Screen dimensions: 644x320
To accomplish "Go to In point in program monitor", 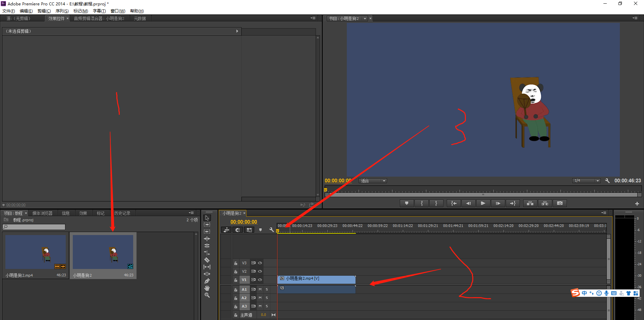I will [453, 203].
